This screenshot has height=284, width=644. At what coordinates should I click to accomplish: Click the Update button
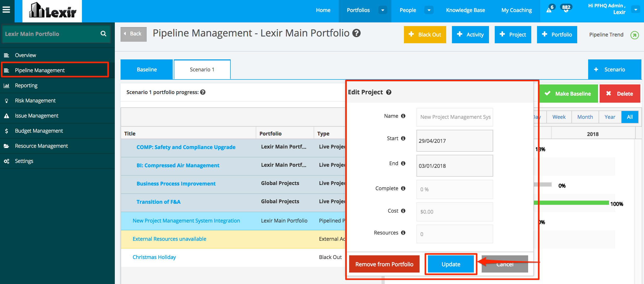451,264
